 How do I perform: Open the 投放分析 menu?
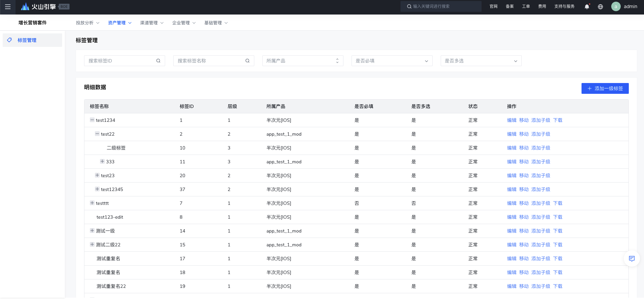(x=87, y=23)
